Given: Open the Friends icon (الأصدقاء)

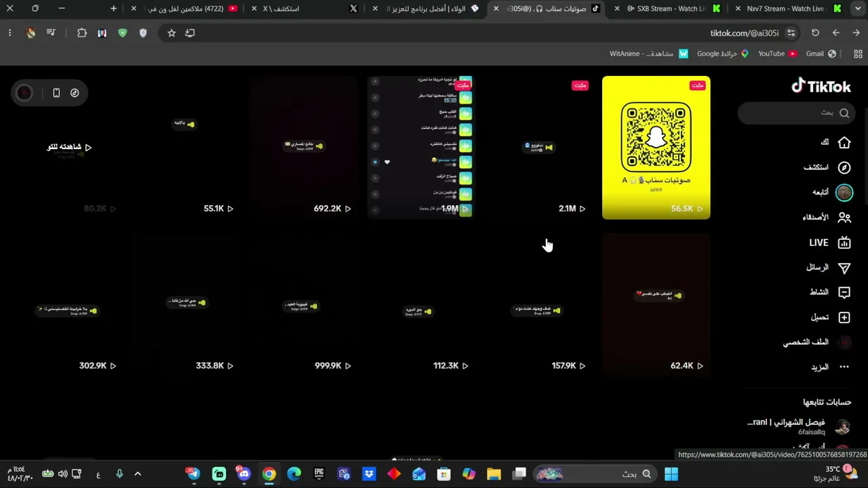Looking at the screenshot, I should 844,218.
